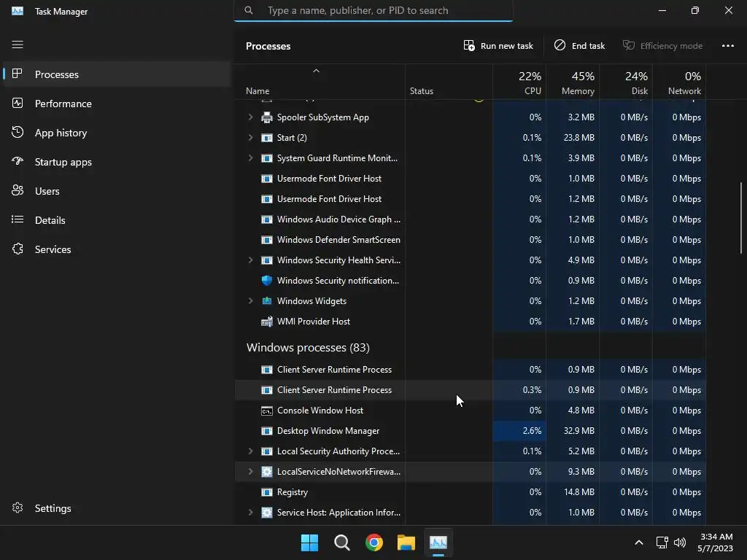The image size is (747, 560).
Task: Click the End task button
Action: 579,46
